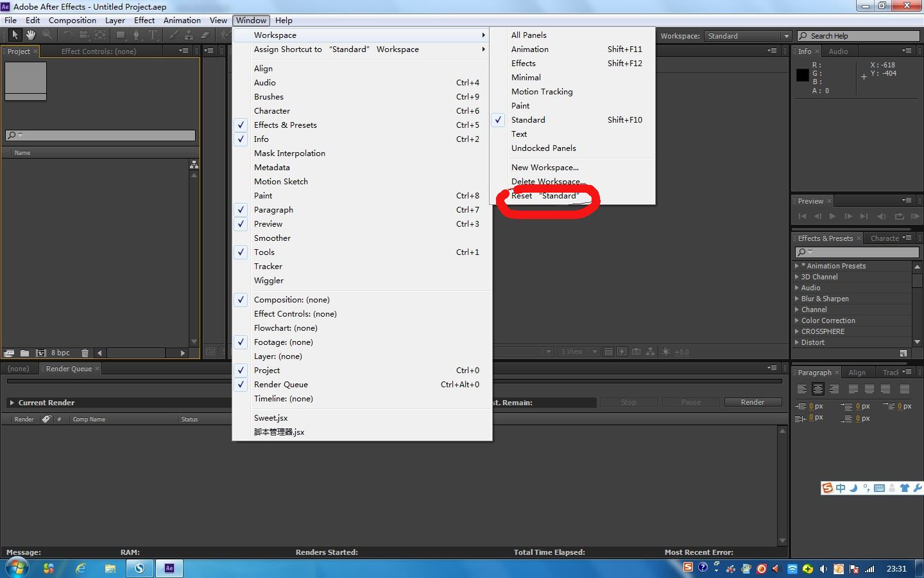The width and height of the screenshot is (924, 578).
Task: Switch to the Audio tab beside Info
Action: (838, 51)
